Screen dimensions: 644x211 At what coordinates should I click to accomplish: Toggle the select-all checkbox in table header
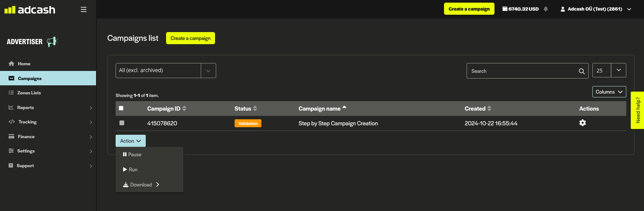[x=121, y=108]
